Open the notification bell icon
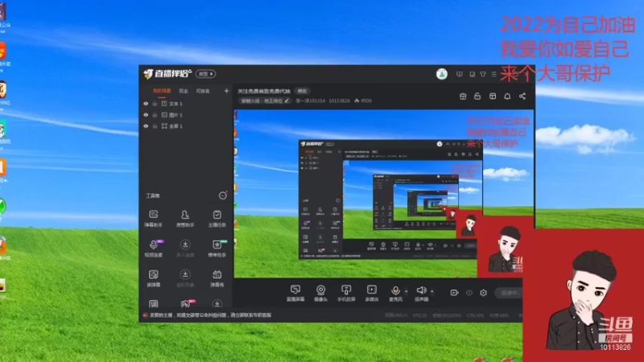This screenshot has height=362, width=644. pos(507,96)
